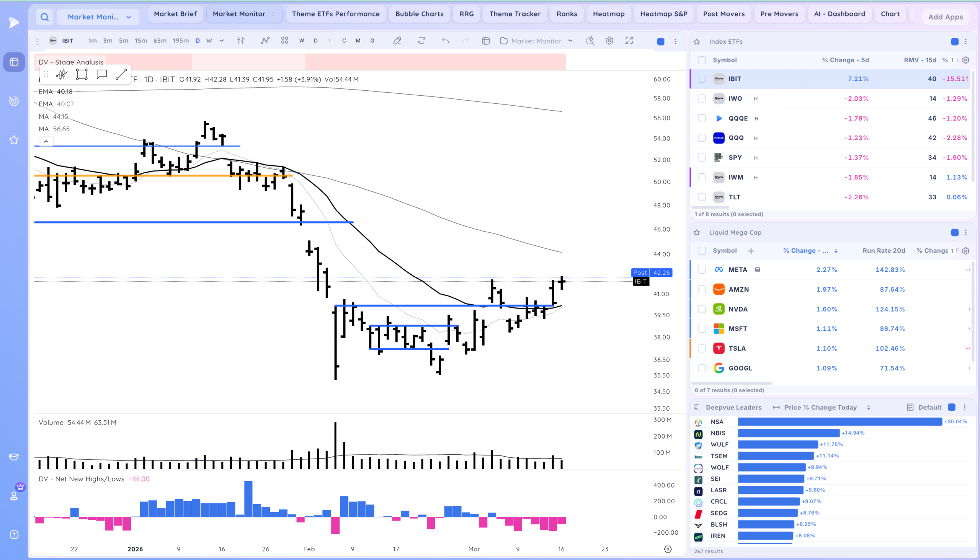Click the search magnifier icon
The width and height of the screenshot is (980, 560).
(x=45, y=17)
